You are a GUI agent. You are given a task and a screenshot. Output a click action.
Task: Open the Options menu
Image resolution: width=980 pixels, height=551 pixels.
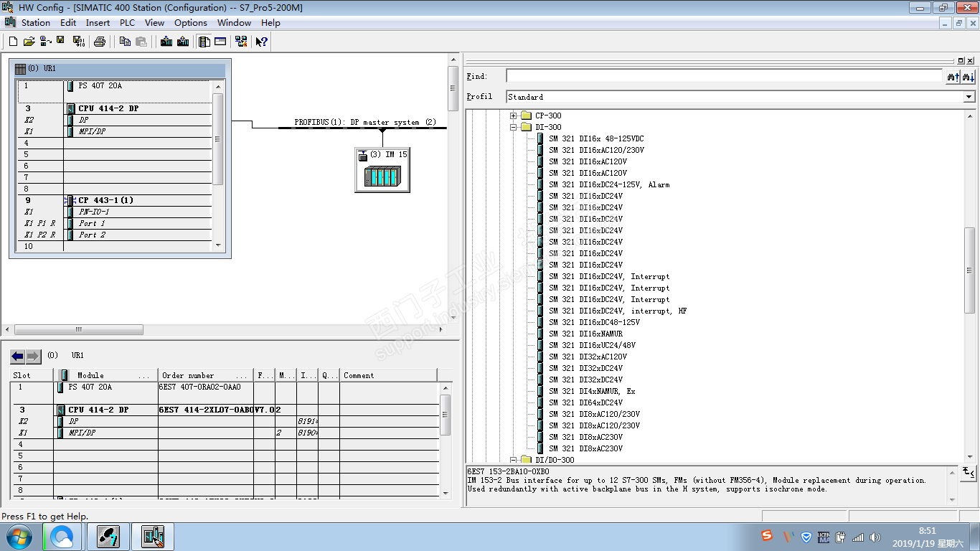point(190,23)
